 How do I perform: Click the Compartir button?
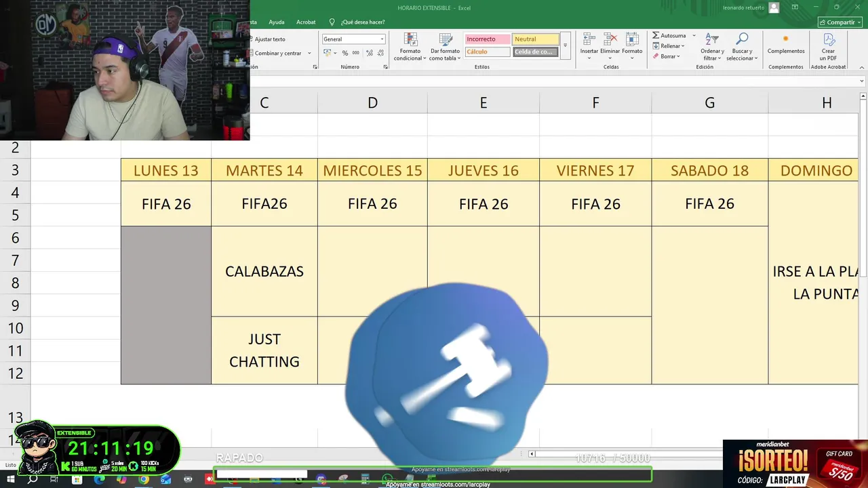841,22
